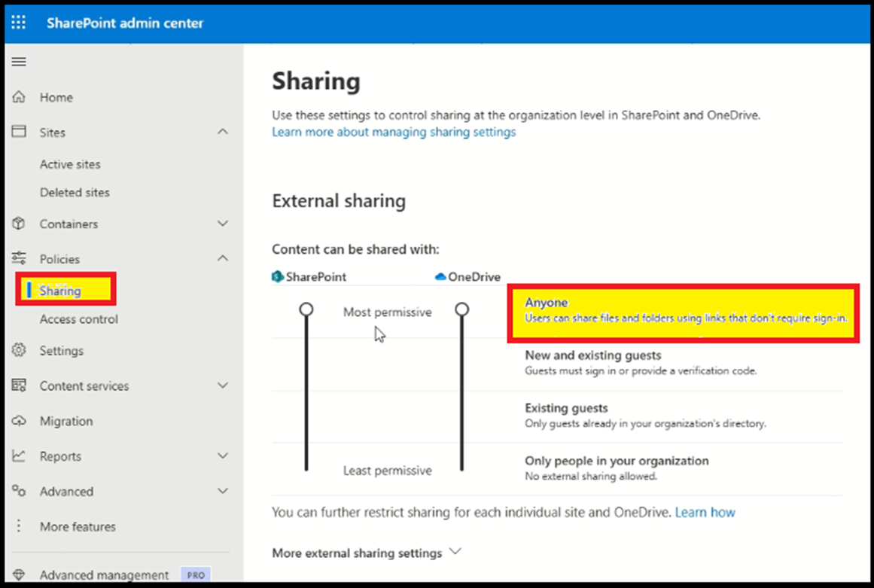Click the PRO badge
874x588 pixels.
click(196, 574)
